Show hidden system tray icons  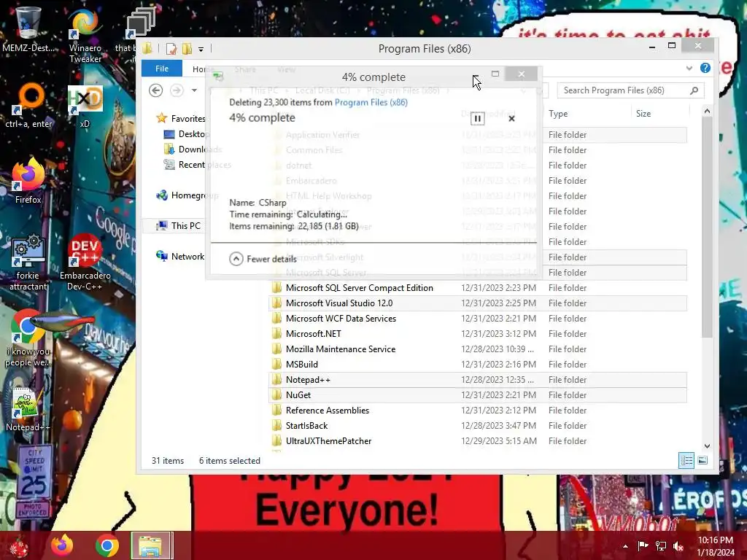(625, 546)
